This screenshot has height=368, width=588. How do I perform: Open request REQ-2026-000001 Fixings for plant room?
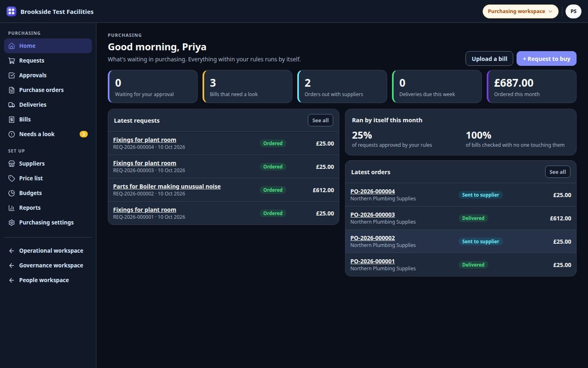click(x=145, y=210)
